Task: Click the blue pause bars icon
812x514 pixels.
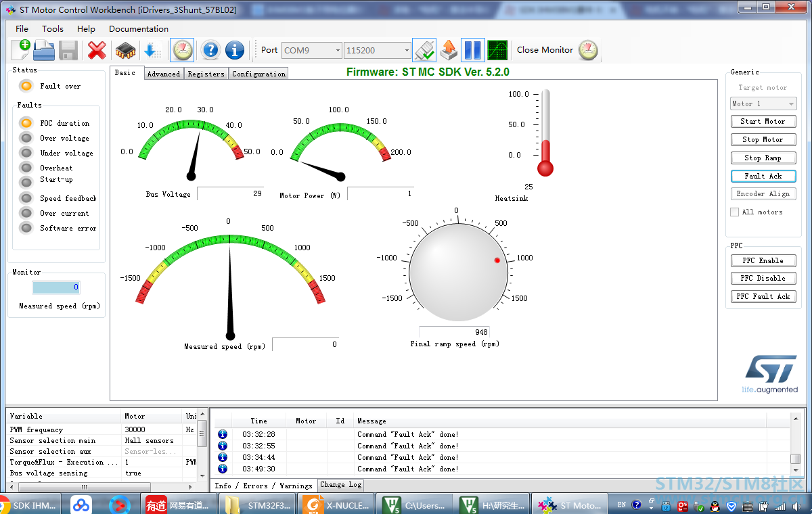Action: (473, 50)
